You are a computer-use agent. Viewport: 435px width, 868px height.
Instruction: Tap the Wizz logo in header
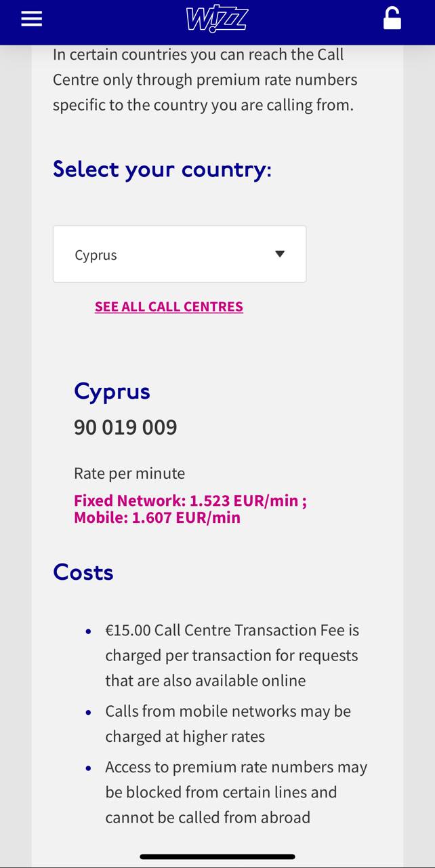[x=217, y=20]
